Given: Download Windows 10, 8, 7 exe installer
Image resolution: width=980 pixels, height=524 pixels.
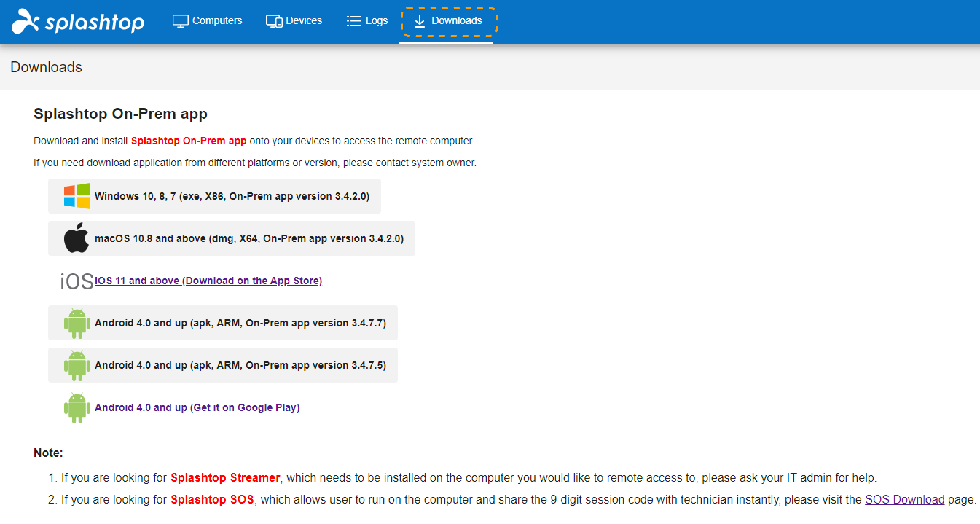Looking at the screenshot, I should [x=214, y=196].
